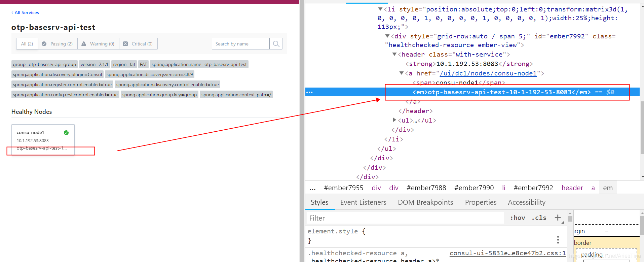644x262 pixels.
Task: Click the magnifier search button
Action: 276,44
